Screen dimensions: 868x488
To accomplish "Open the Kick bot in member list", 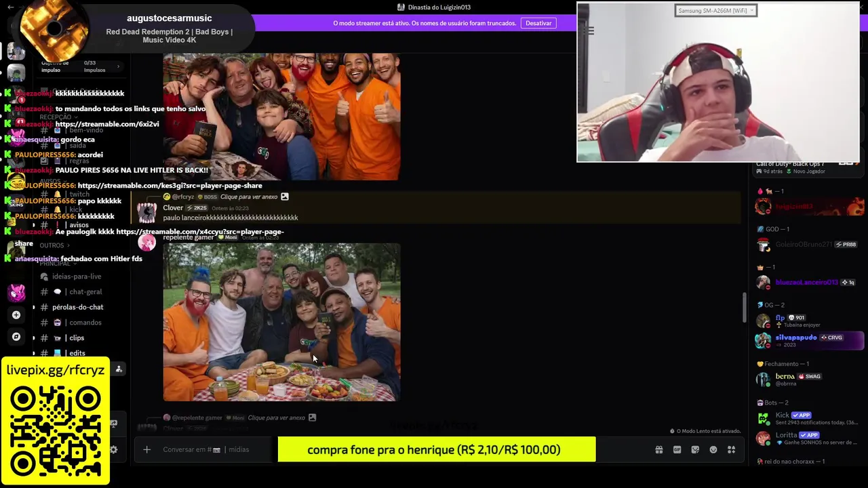I will tap(810, 418).
